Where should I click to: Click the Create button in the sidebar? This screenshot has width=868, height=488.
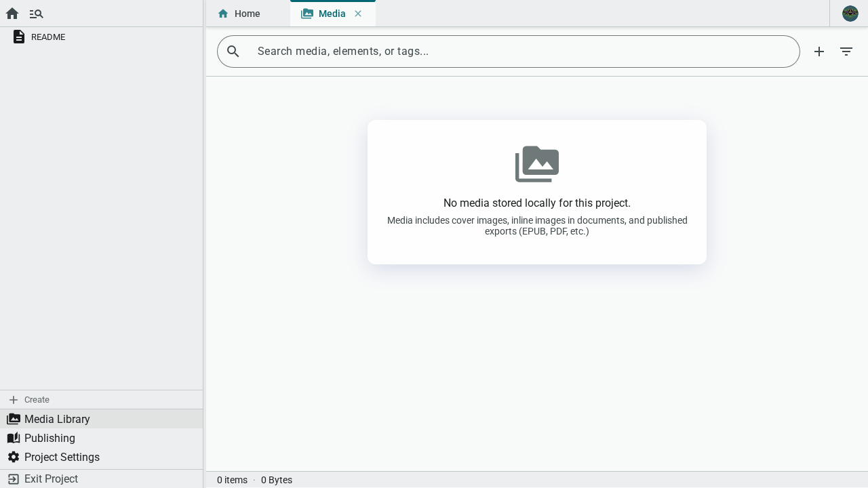pos(102,400)
